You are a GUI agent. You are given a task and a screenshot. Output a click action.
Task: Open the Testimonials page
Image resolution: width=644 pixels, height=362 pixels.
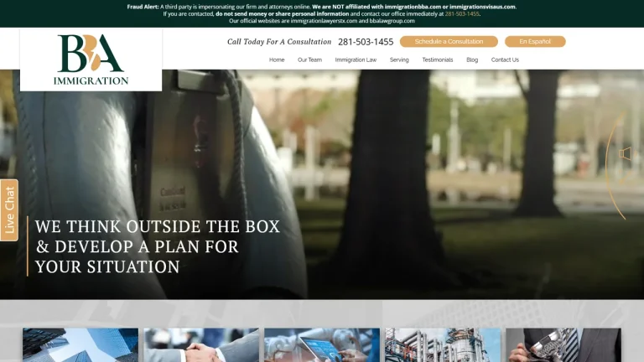point(438,60)
